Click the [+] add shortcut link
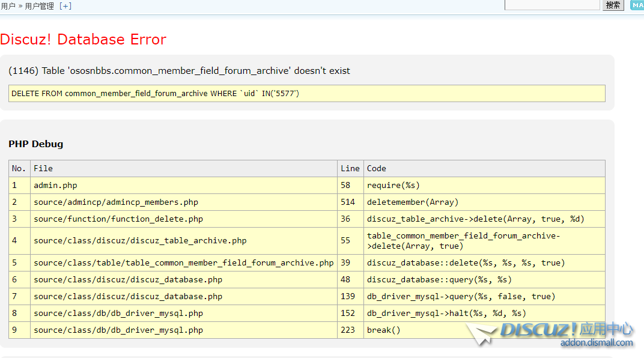The width and height of the screenshot is (644, 358). [65, 6]
